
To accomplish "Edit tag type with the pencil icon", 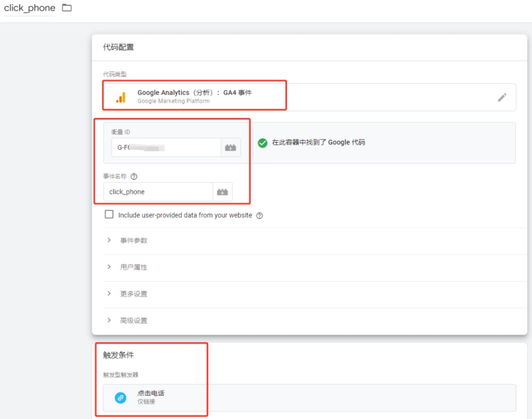I will coord(502,97).
